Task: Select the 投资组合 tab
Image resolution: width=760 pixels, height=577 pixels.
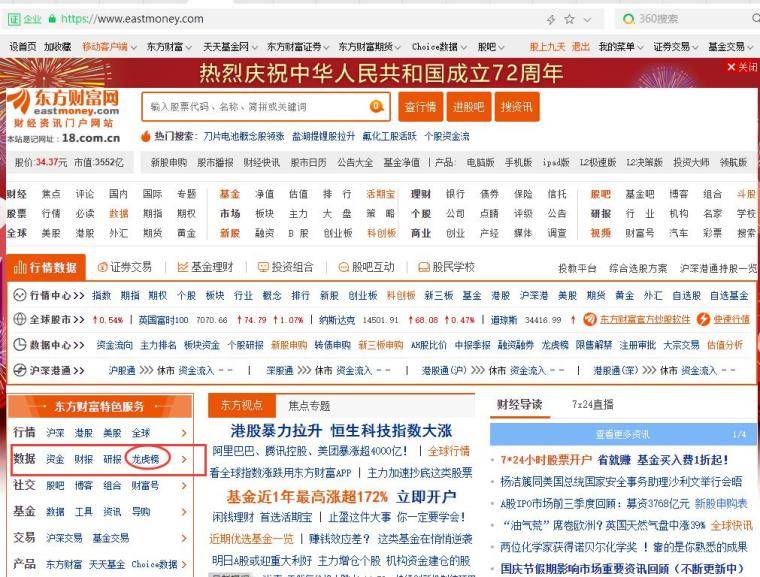Action: pyautogui.click(x=286, y=267)
